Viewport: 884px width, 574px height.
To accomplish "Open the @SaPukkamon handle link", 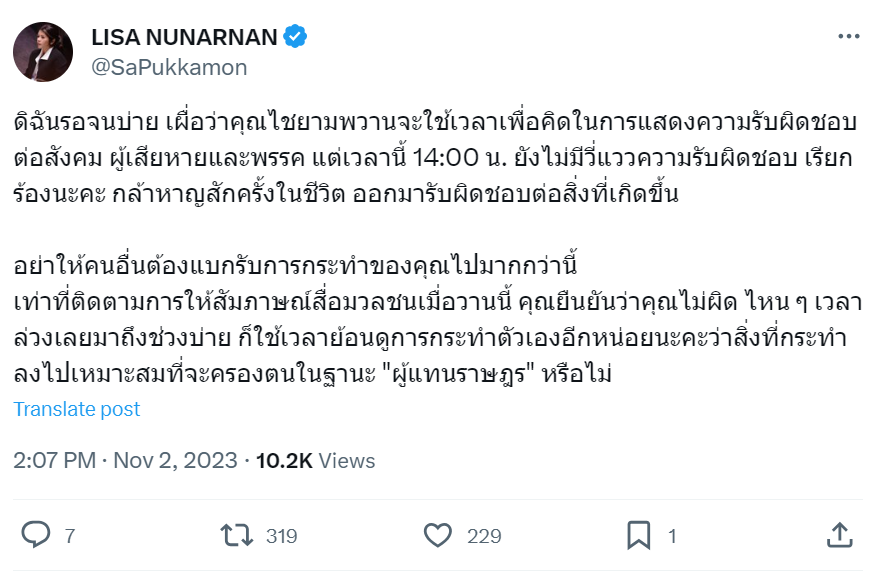I will (x=169, y=67).
